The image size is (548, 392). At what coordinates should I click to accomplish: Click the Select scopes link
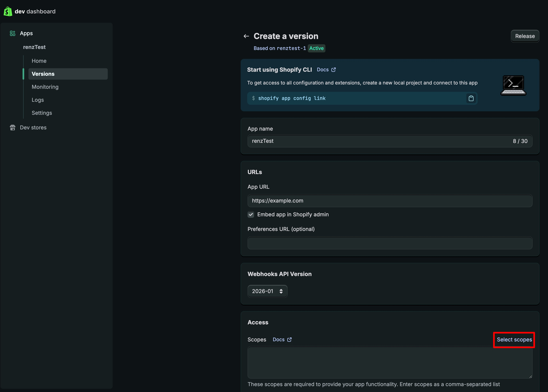[x=514, y=340]
